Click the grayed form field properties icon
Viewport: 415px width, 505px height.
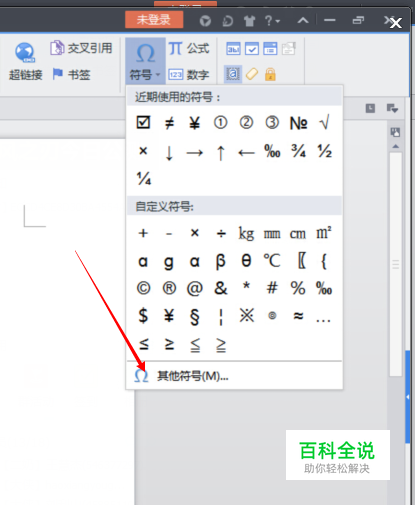click(289, 49)
